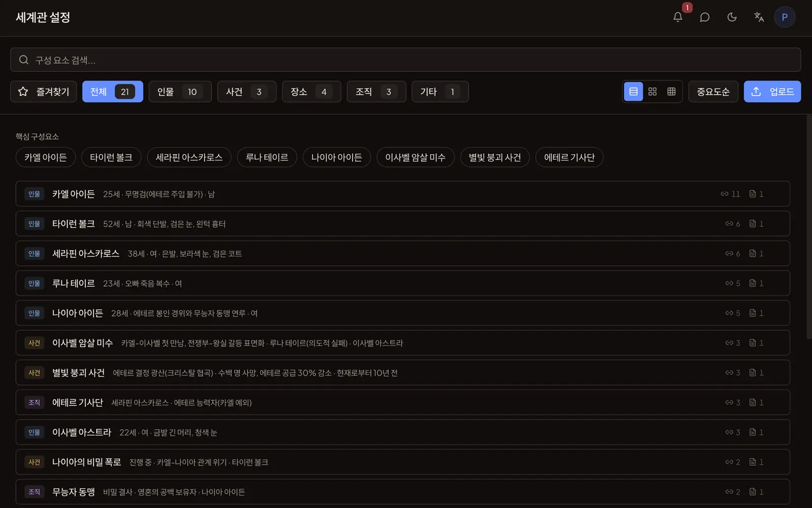Image resolution: width=812 pixels, height=508 pixels.
Task: Open the language translation icon
Action: pyautogui.click(x=759, y=17)
